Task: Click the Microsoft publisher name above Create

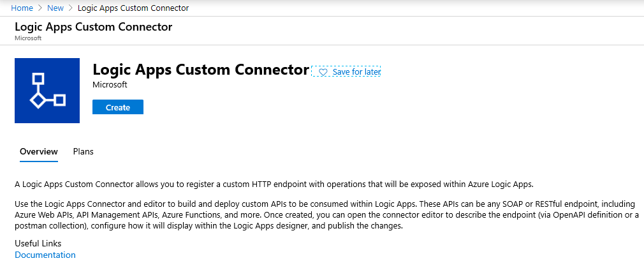Action: pos(110,84)
